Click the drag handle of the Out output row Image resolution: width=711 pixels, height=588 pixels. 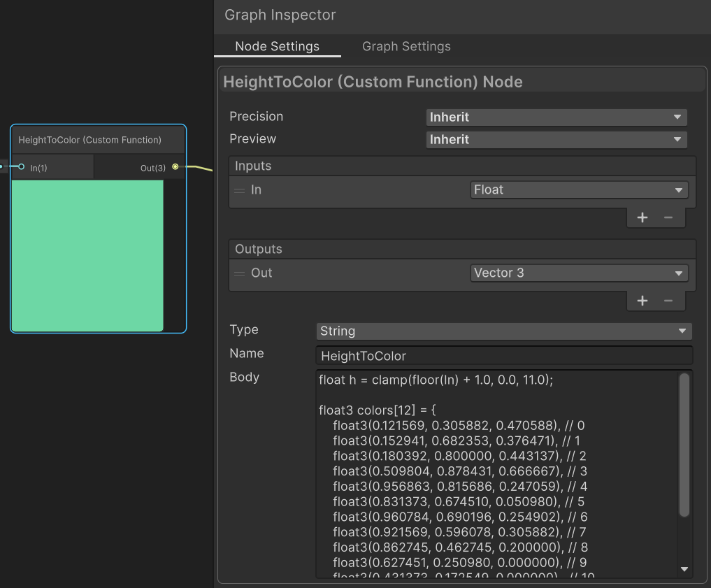coord(239,273)
